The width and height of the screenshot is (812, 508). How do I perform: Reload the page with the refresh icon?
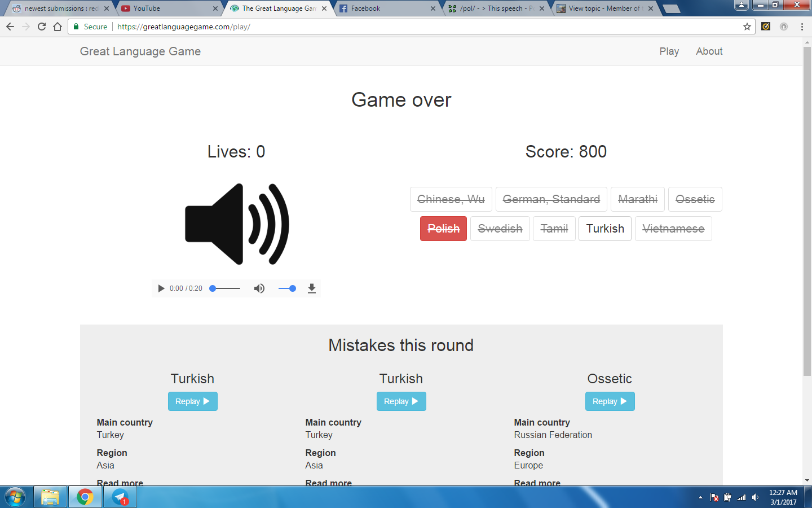tap(42, 27)
